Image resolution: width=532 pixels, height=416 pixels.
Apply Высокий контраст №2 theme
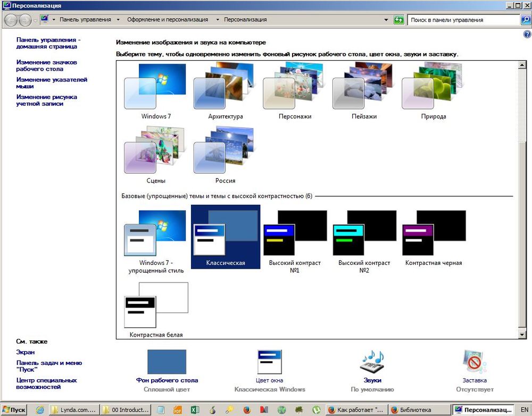[x=364, y=242]
